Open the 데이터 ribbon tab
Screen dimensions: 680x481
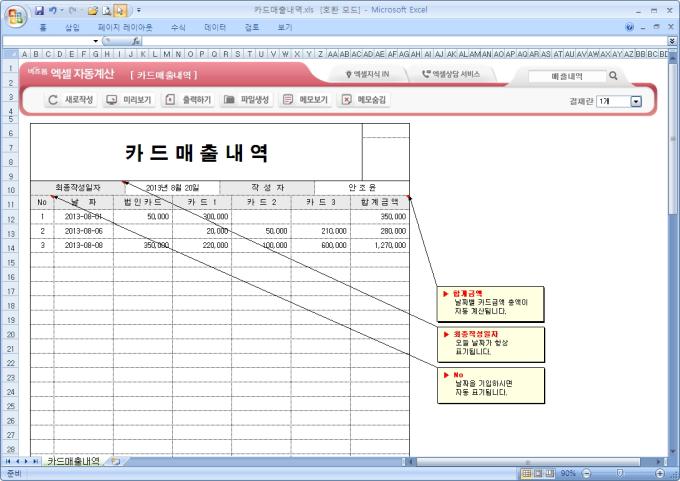pos(215,27)
